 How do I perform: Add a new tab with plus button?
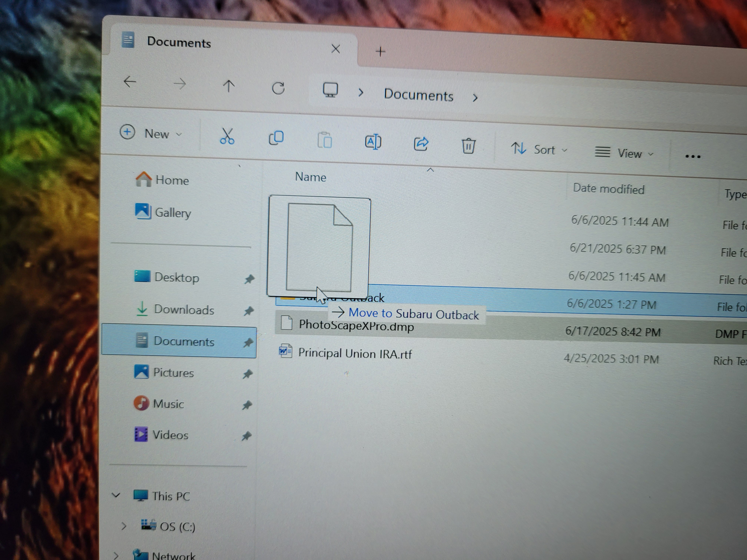pos(380,52)
